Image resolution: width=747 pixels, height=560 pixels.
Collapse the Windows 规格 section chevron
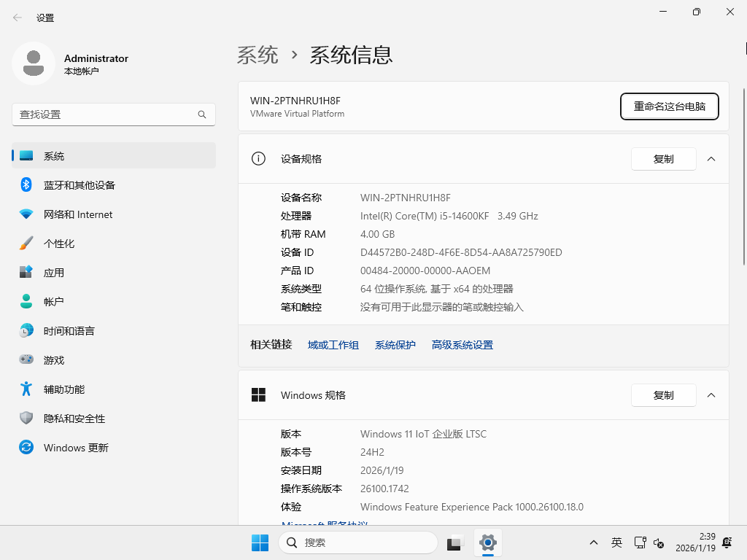click(711, 394)
